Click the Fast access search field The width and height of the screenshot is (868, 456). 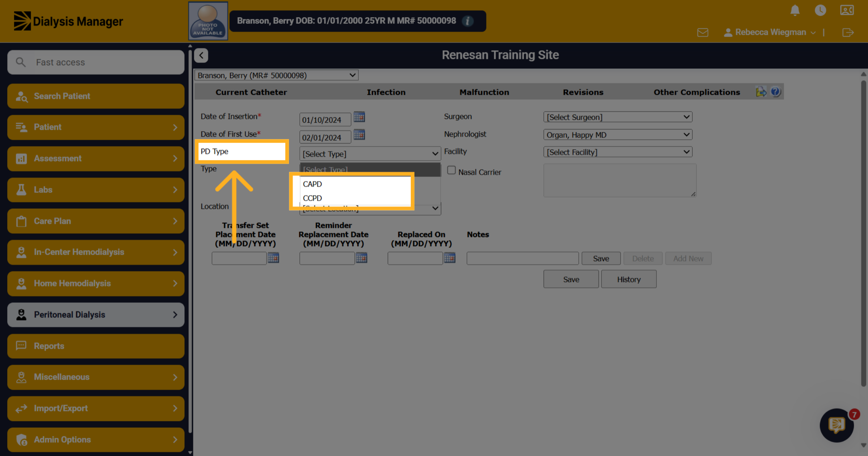[x=96, y=62]
